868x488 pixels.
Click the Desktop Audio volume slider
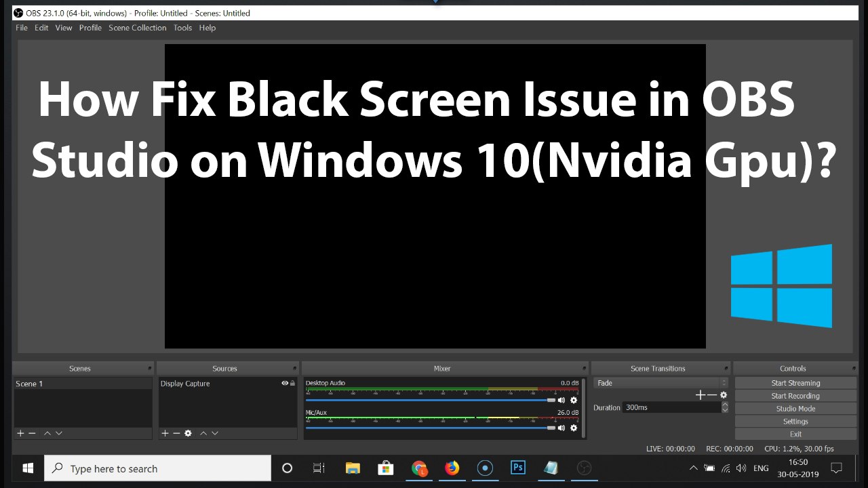(x=431, y=400)
